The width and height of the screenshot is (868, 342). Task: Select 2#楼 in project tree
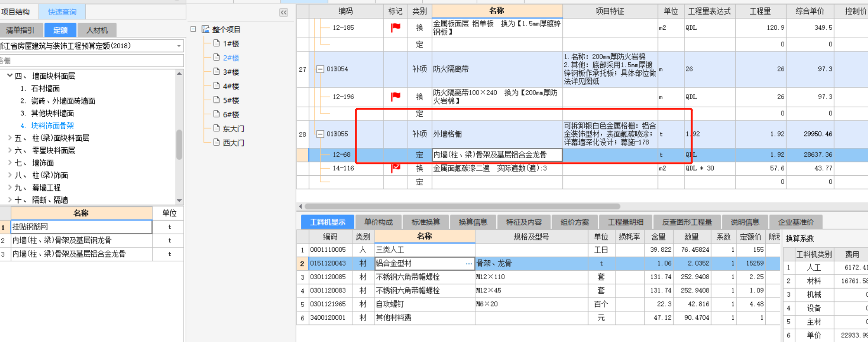point(231,58)
